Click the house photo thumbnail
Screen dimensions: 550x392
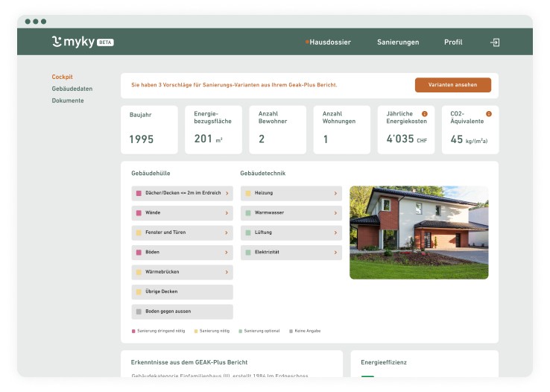pyautogui.click(x=419, y=233)
